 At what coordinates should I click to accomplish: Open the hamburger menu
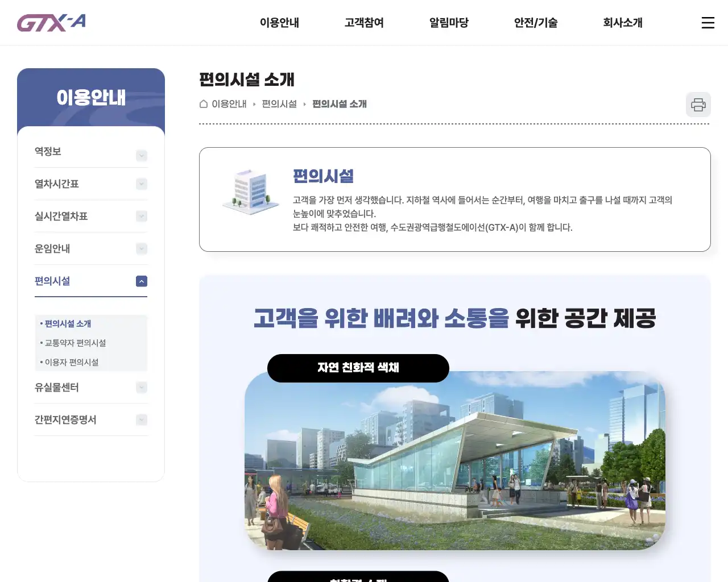[x=708, y=23]
